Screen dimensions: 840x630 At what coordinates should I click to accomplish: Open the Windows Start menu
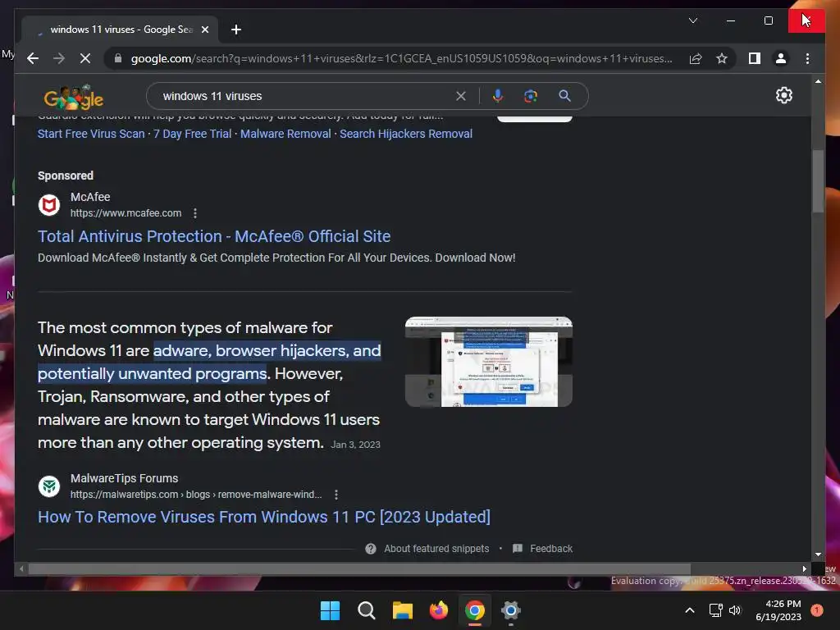pyautogui.click(x=330, y=610)
